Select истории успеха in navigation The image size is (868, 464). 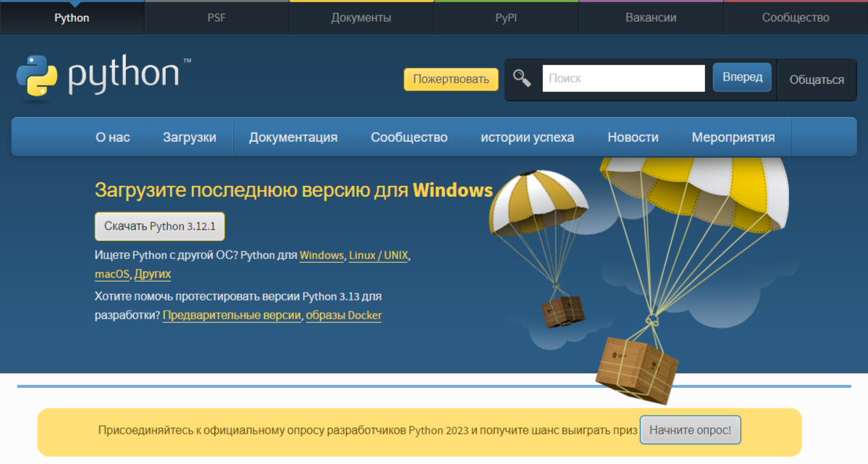click(x=528, y=136)
